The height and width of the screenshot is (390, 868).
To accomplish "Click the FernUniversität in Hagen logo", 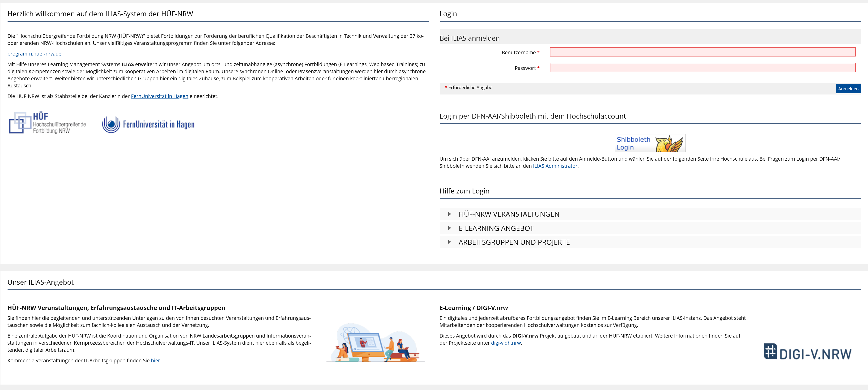I will (x=148, y=125).
